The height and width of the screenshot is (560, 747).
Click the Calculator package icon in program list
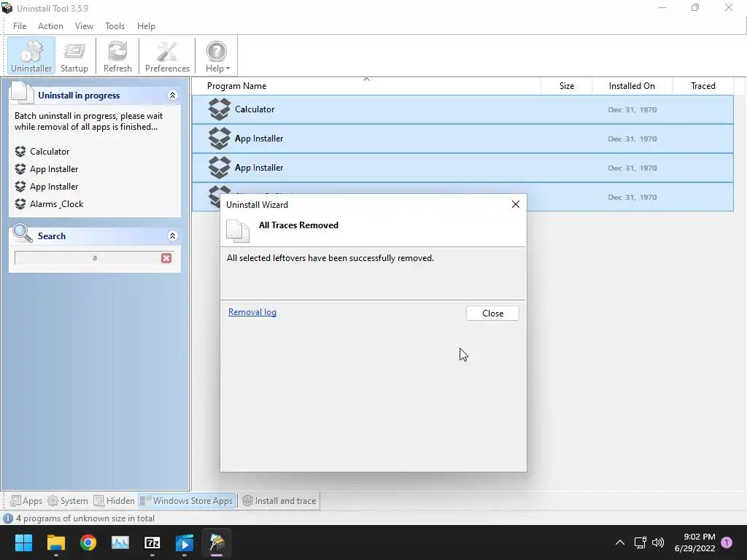tap(219, 109)
